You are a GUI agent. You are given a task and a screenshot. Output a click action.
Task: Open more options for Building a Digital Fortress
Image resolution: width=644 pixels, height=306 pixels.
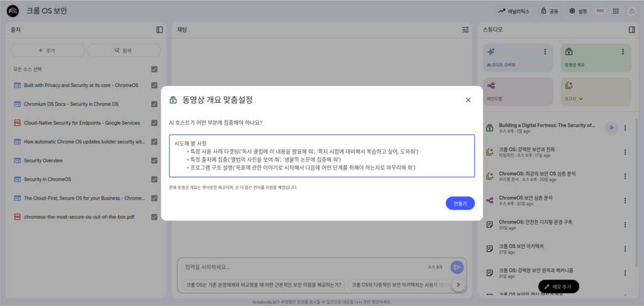pyautogui.click(x=625, y=128)
